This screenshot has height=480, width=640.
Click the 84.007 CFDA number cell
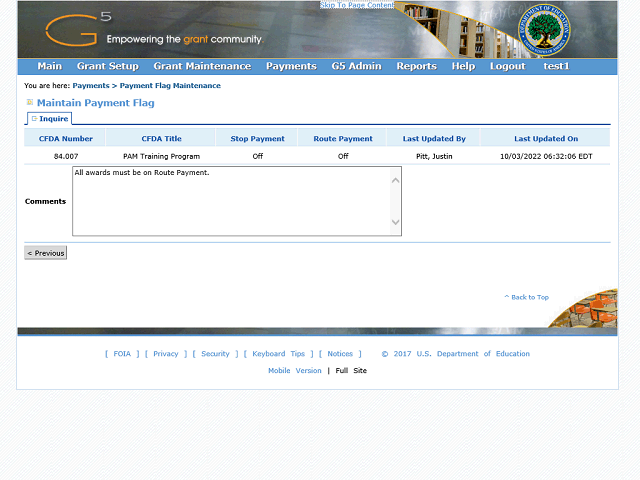66,156
